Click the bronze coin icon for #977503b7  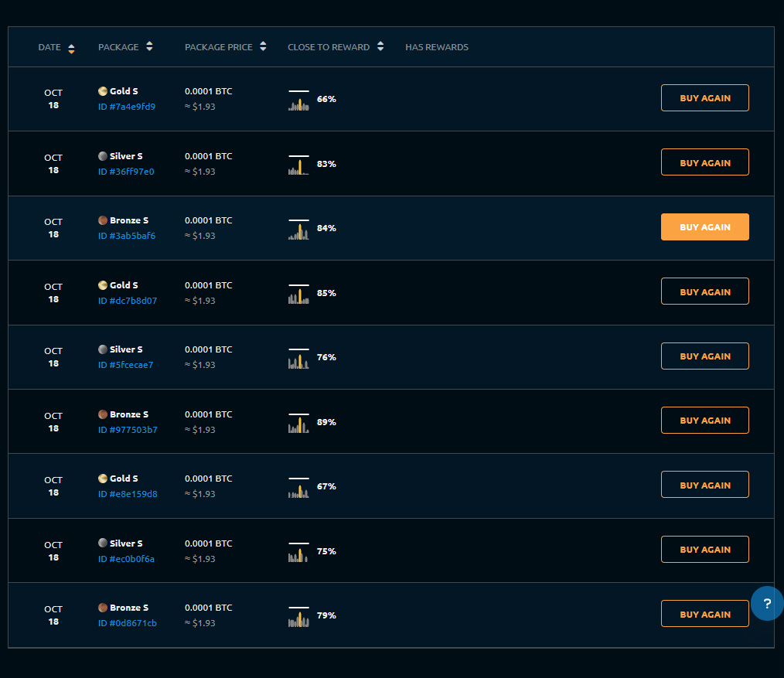click(103, 414)
